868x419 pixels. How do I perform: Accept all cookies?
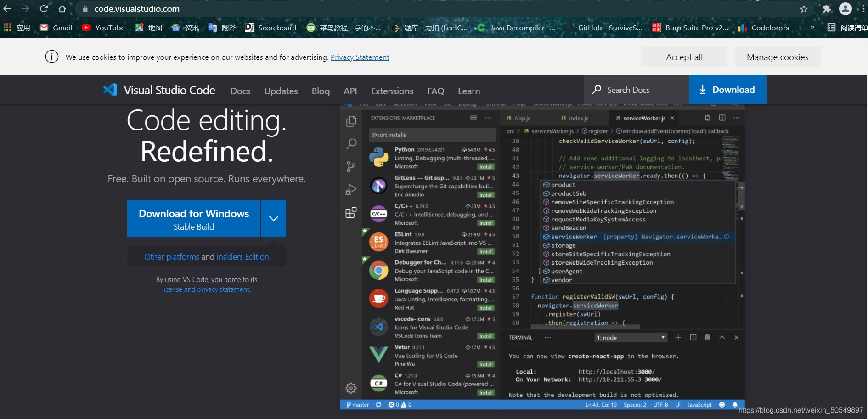(684, 57)
